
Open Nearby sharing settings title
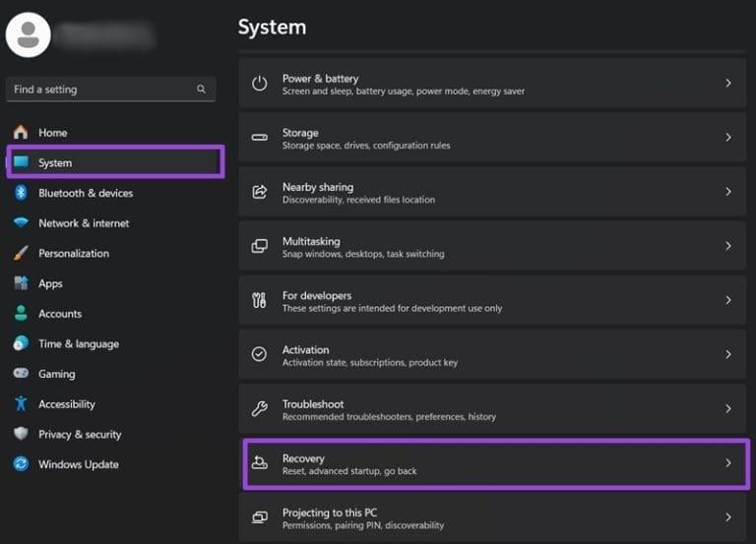click(x=318, y=187)
